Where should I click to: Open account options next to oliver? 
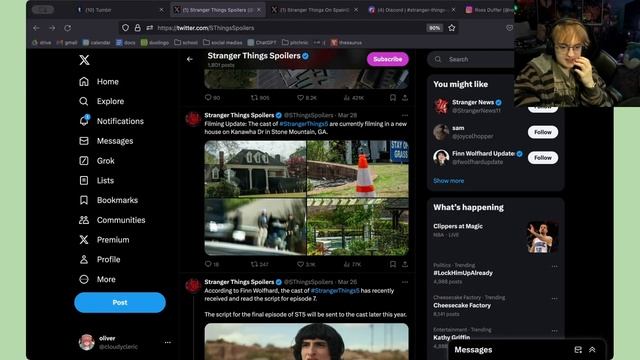click(168, 342)
